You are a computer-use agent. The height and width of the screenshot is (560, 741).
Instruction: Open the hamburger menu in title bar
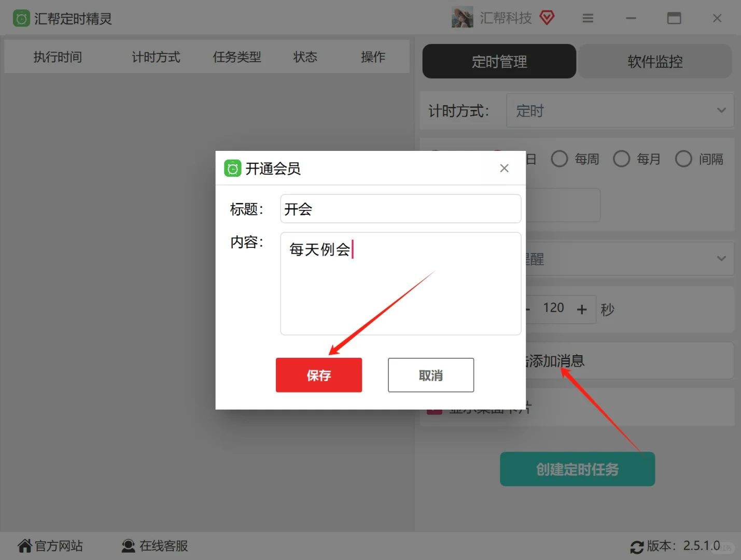[x=588, y=18]
